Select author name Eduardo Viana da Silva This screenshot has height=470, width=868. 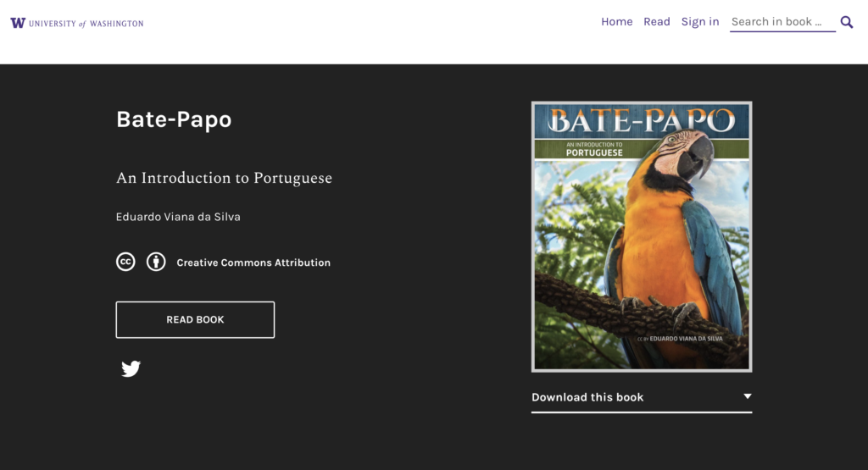pos(178,217)
